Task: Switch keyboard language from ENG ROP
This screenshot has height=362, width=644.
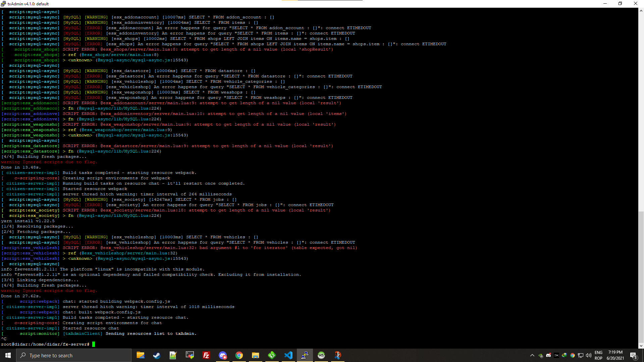Action: point(598,355)
